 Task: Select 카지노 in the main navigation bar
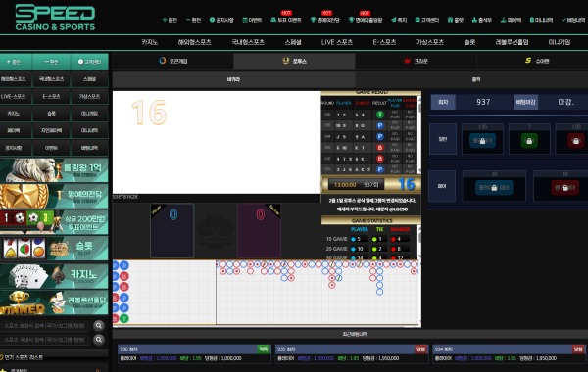coord(150,42)
